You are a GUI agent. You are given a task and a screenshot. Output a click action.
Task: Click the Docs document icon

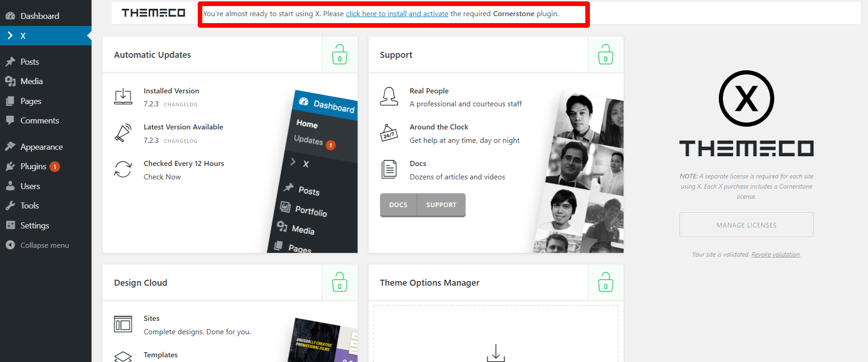(389, 169)
